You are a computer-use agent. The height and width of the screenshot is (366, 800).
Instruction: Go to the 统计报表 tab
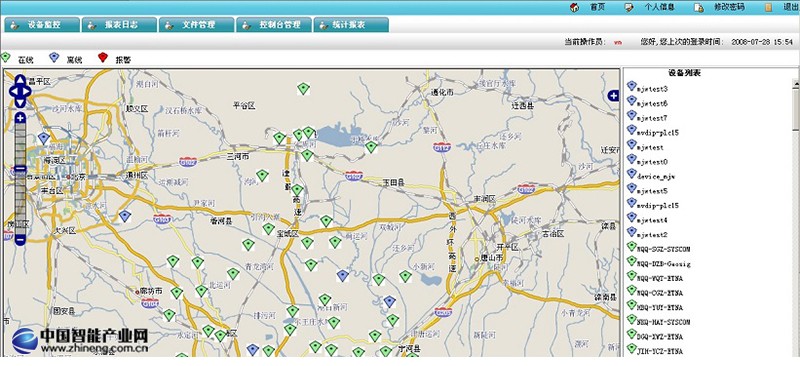(x=351, y=25)
